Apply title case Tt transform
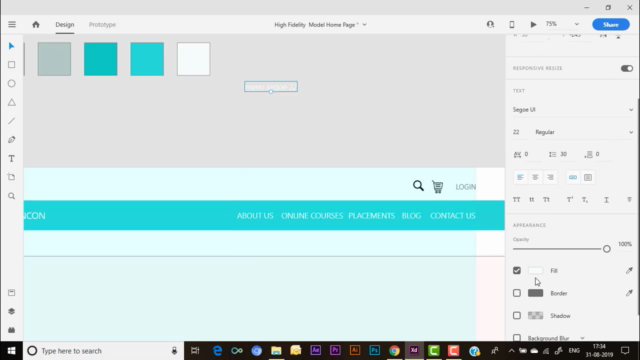This screenshot has width=640, height=360. tap(546, 200)
